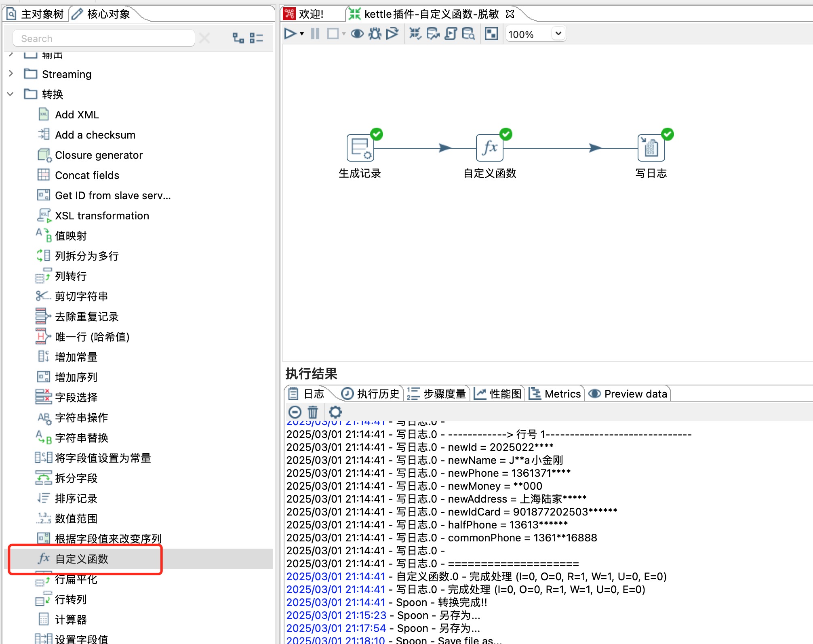
Task: Open the 100% zoom level dropdown
Action: [558, 34]
